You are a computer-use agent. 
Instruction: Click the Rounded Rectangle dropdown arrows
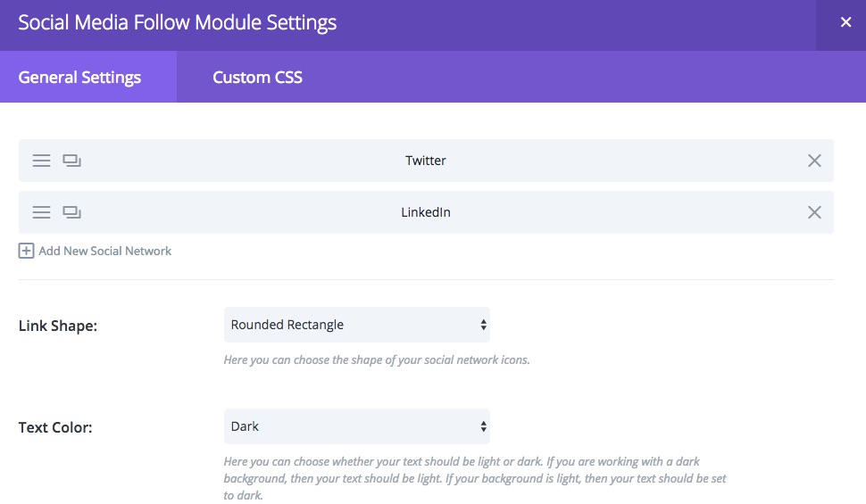click(x=483, y=325)
